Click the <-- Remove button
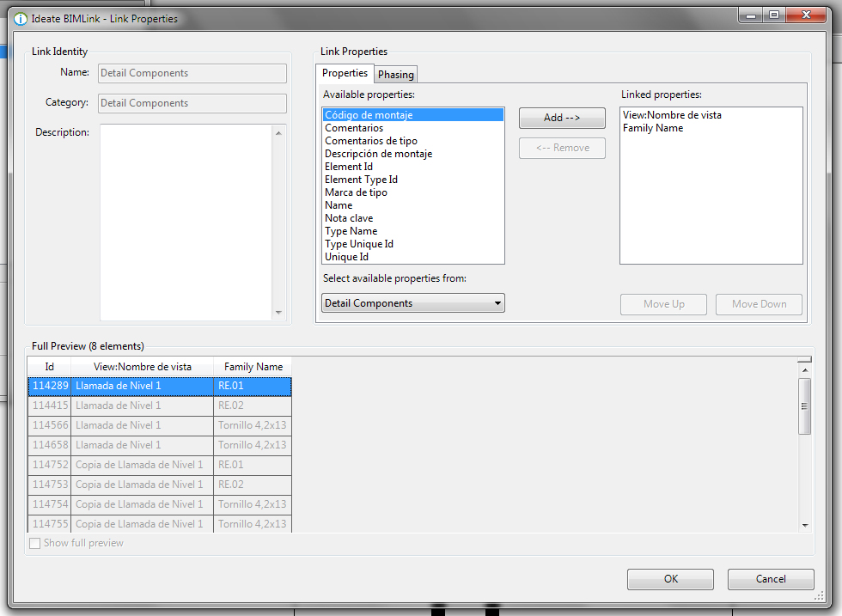 point(562,148)
